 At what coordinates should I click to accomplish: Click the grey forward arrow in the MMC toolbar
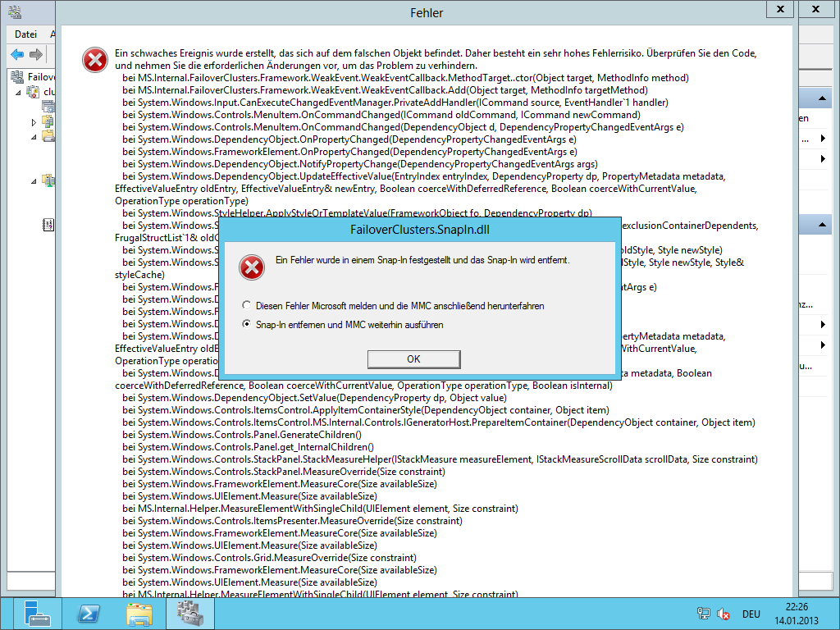click(36, 54)
